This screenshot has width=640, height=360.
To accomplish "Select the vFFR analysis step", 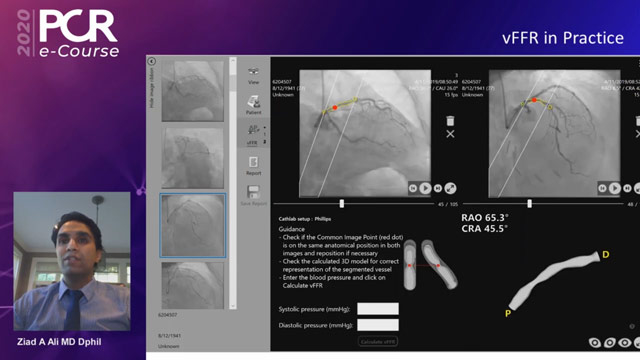I will 253,135.
